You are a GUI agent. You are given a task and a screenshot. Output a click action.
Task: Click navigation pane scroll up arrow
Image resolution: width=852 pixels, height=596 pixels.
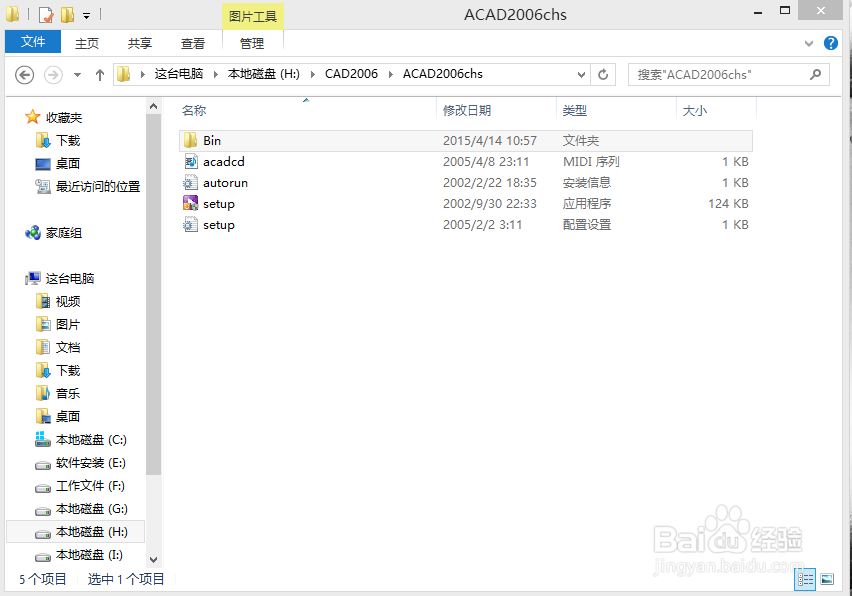(154, 106)
